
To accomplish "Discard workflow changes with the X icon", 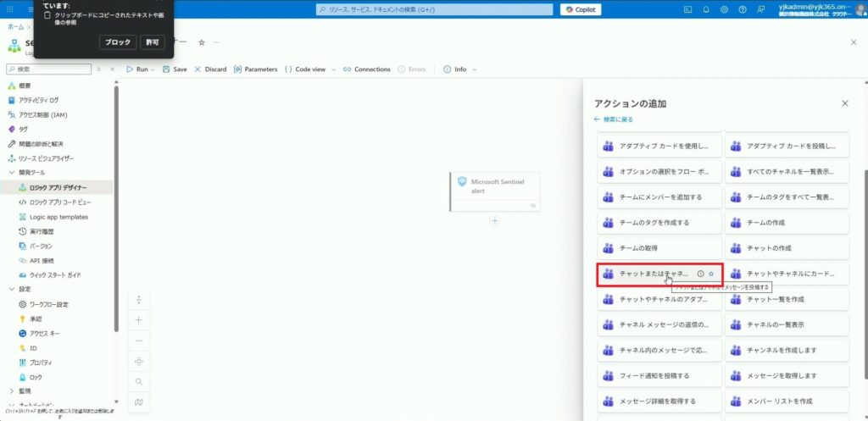I will (198, 69).
